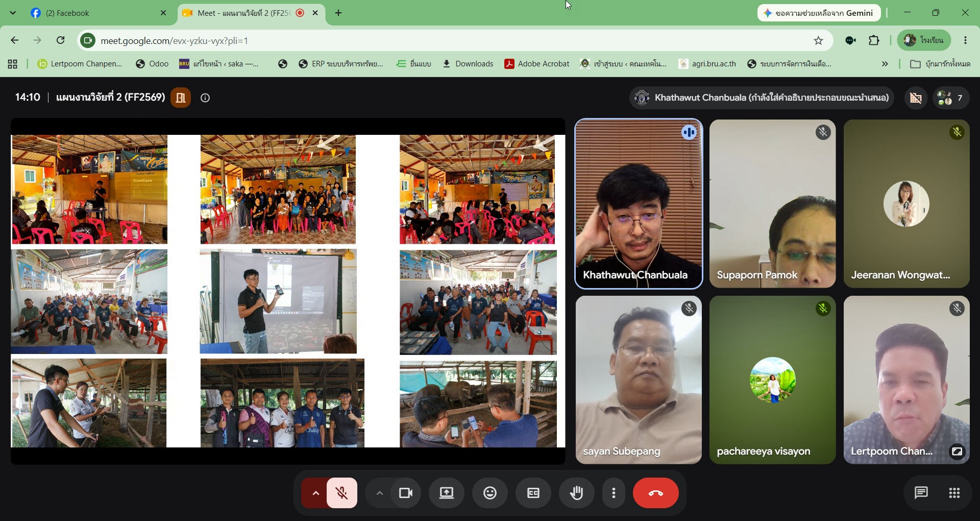Click the red Leave call button
The image size is (980, 521).
655,493
